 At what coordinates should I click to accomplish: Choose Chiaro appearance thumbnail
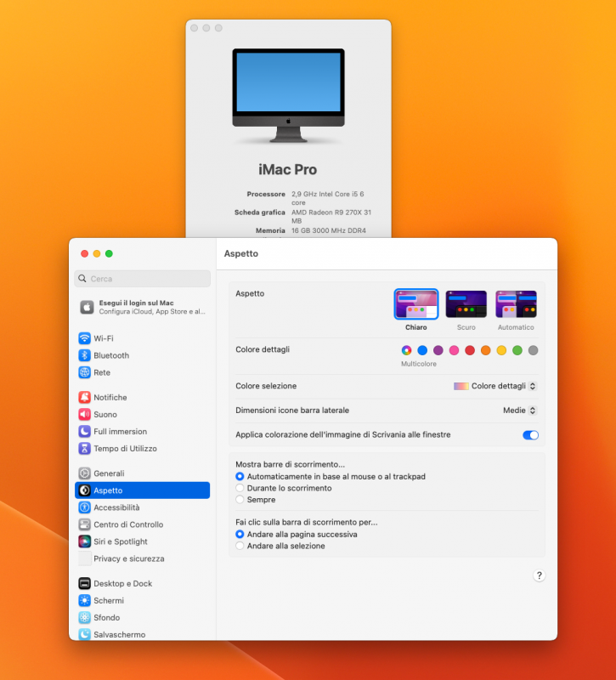416,304
